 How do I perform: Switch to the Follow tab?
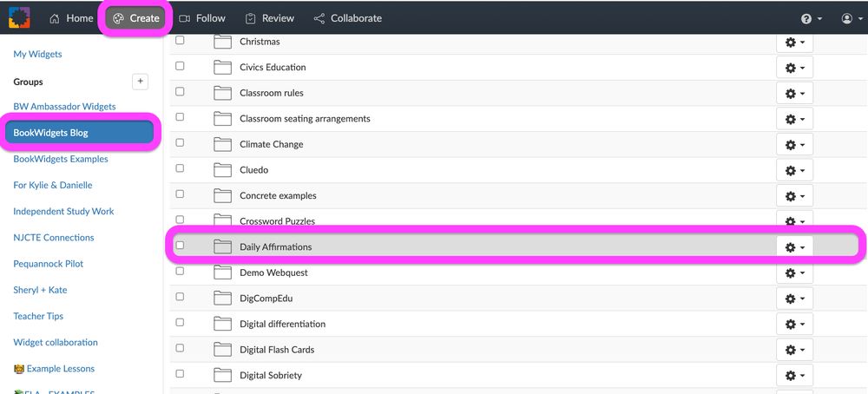(x=202, y=18)
